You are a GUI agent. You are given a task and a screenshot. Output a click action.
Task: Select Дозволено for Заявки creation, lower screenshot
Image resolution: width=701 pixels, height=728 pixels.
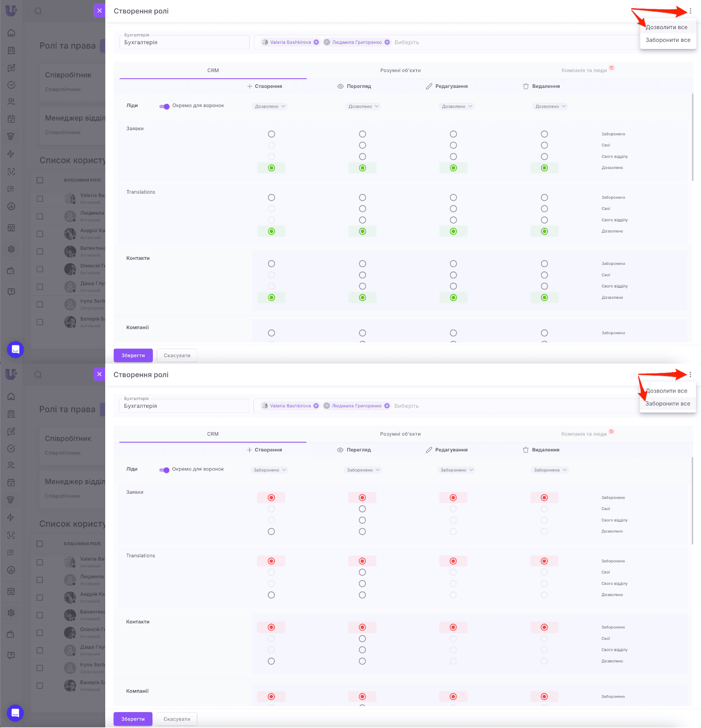coord(272,531)
